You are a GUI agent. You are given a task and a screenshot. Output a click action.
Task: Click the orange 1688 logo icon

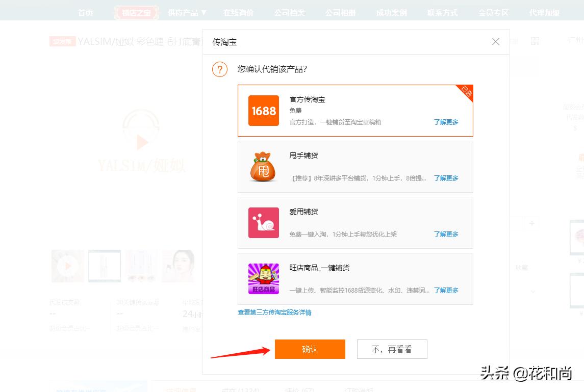pyautogui.click(x=263, y=111)
